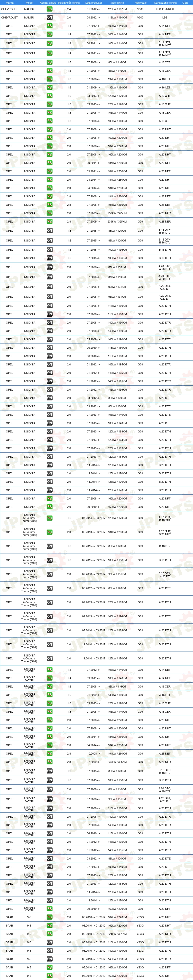Image resolution: width=193 pixels, height=980 pixels.
Task: Click the Moc silnika column header
Action: (x=117, y=3)
